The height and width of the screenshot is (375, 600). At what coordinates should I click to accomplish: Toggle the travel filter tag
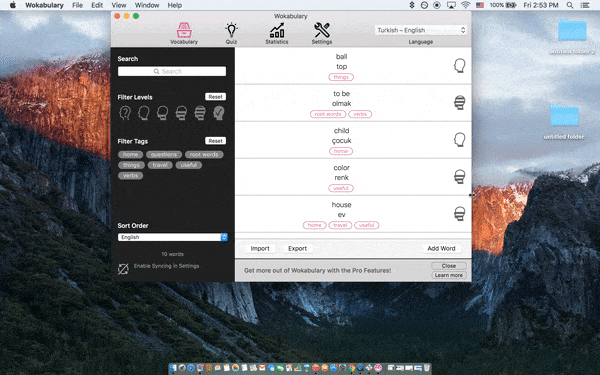point(160,165)
